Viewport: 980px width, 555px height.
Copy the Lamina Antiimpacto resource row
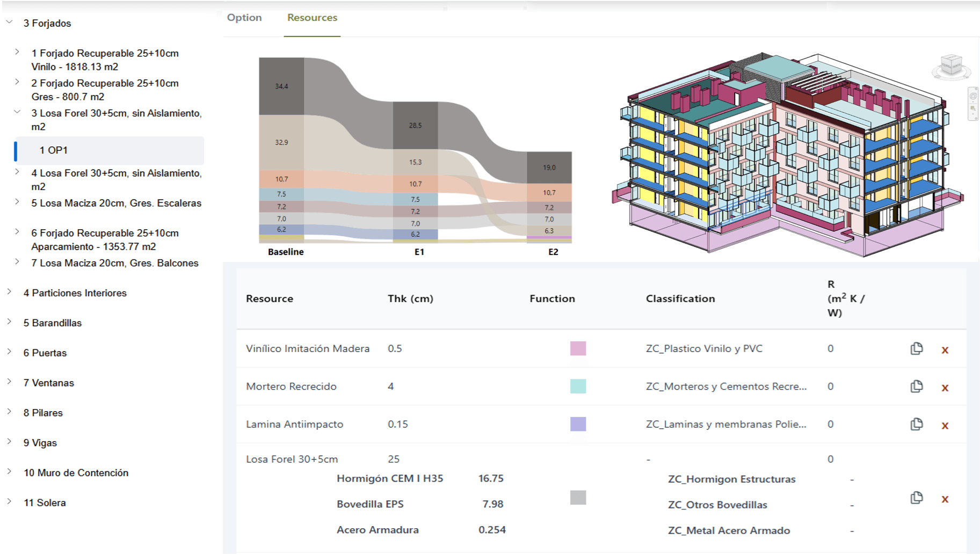click(x=916, y=425)
